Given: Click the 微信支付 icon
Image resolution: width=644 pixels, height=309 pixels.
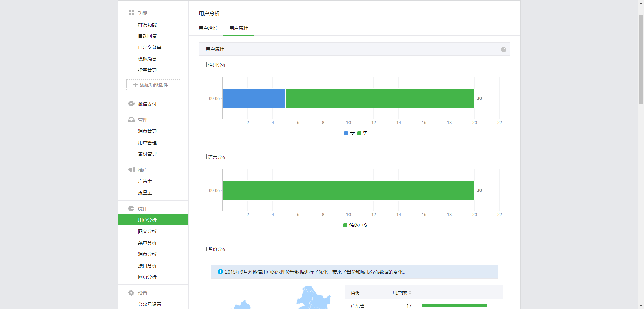Looking at the screenshot, I should (131, 104).
